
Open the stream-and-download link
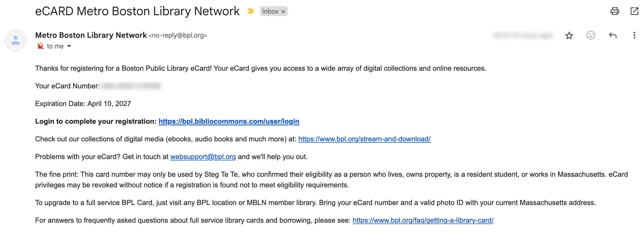pos(364,139)
